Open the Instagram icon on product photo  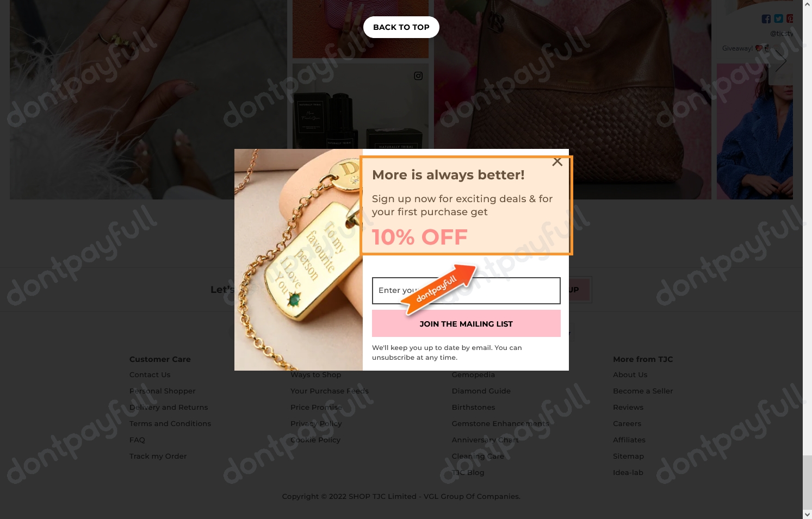click(x=418, y=76)
